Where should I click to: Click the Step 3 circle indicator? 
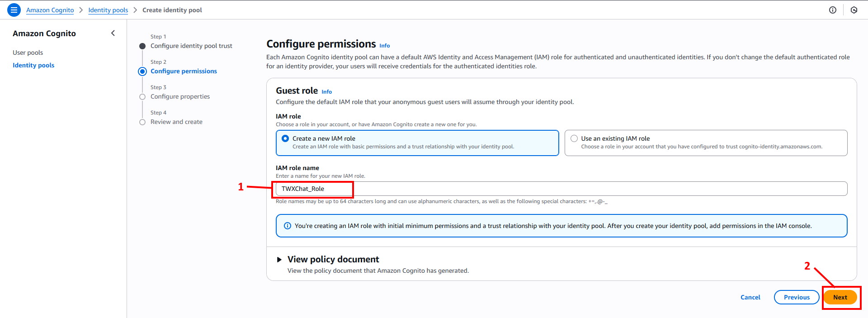pyautogui.click(x=142, y=97)
